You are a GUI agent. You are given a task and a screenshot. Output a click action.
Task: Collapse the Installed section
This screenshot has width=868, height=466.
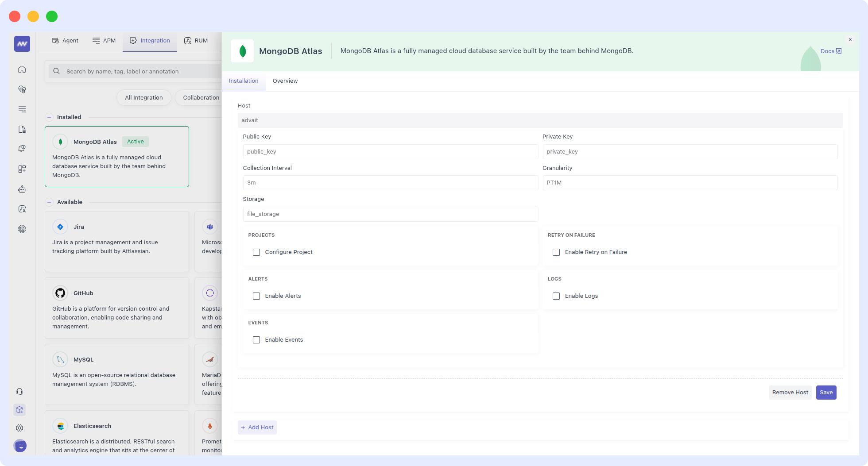point(49,117)
